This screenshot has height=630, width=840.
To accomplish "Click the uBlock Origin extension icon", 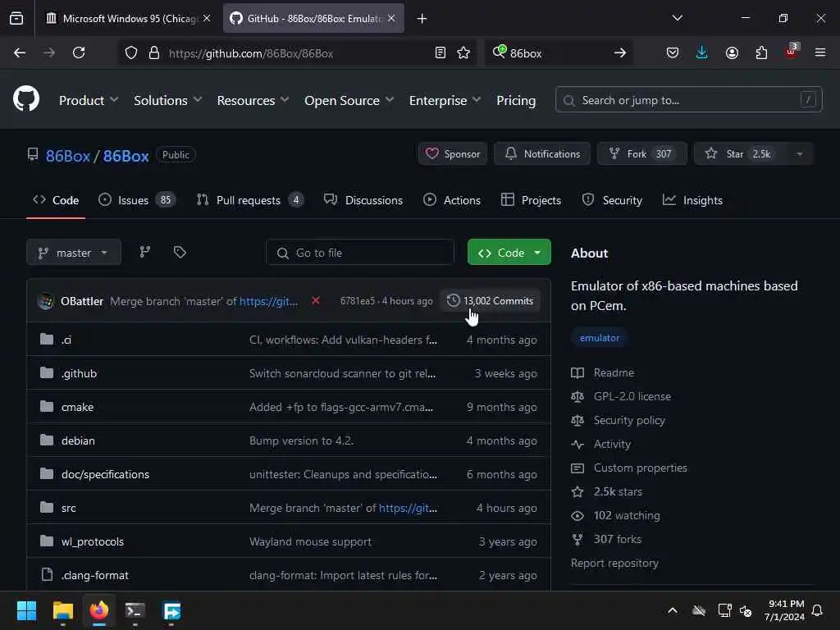I will pyautogui.click(x=792, y=52).
